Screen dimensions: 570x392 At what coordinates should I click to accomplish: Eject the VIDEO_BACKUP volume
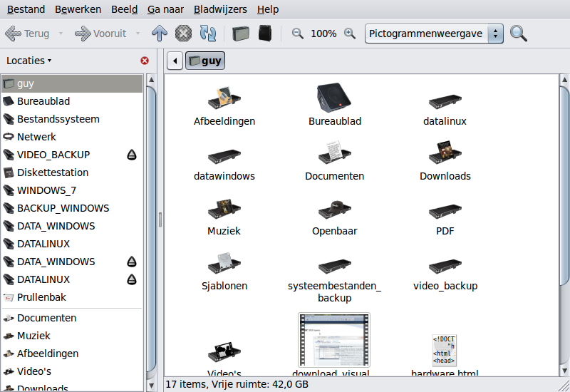coord(132,155)
